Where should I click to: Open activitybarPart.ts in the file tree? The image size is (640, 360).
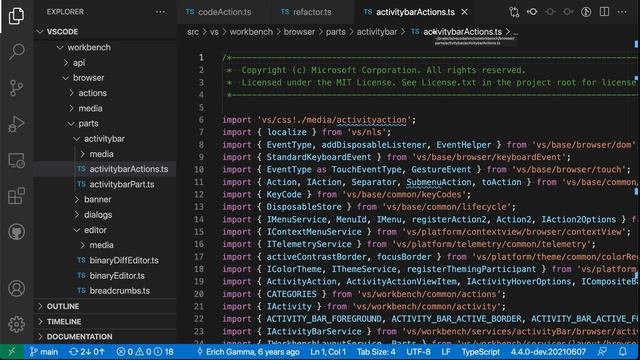(x=105, y=184)
